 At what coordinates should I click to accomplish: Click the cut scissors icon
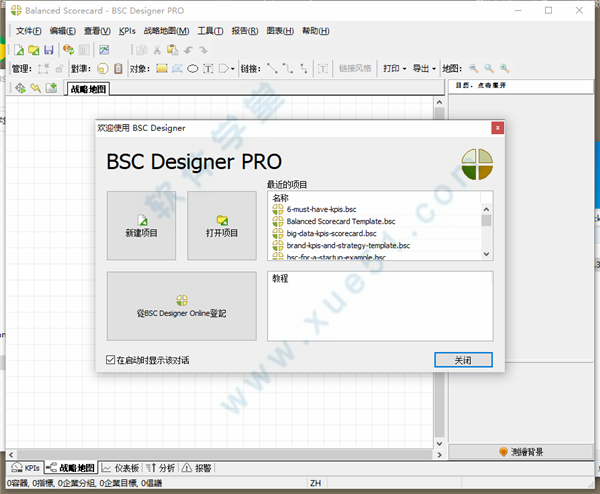(x=157, y=50)
